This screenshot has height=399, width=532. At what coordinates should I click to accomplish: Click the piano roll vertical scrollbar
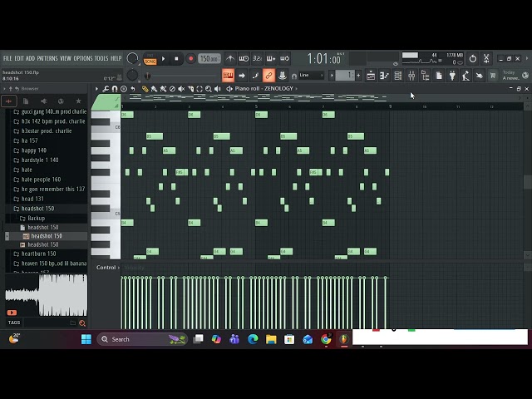pos(527,182)
